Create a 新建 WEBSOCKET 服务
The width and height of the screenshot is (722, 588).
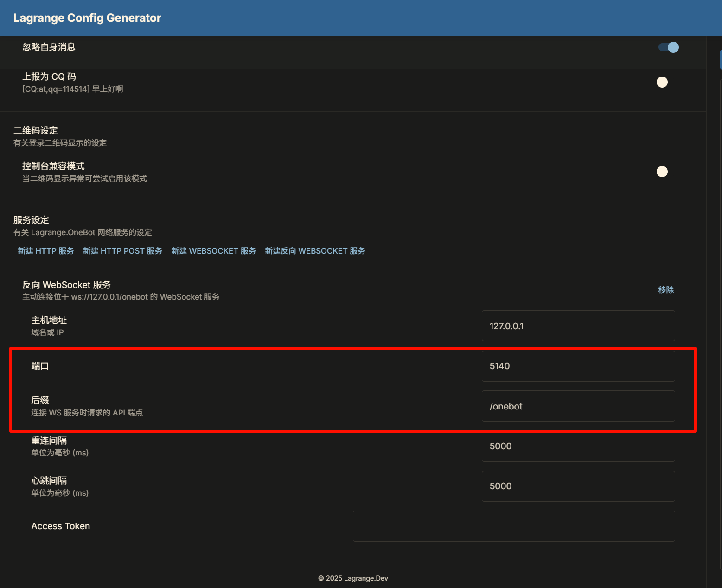tap(213, 251)
